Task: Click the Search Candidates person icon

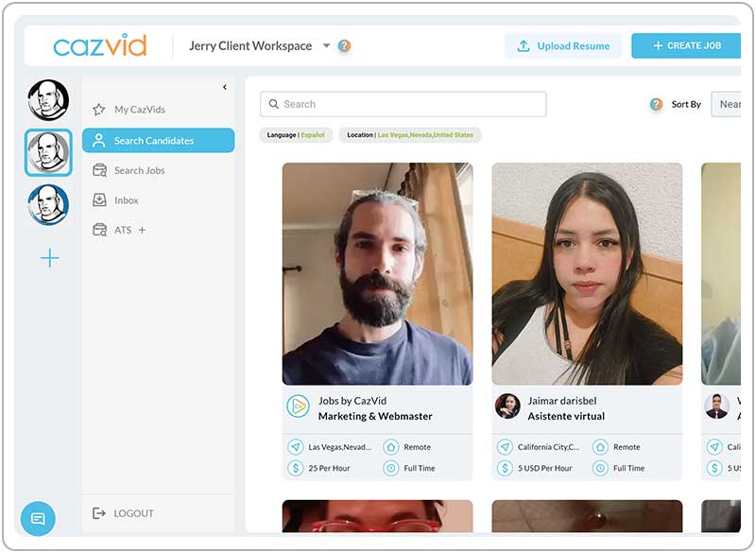Action: [x=99, y=140]
